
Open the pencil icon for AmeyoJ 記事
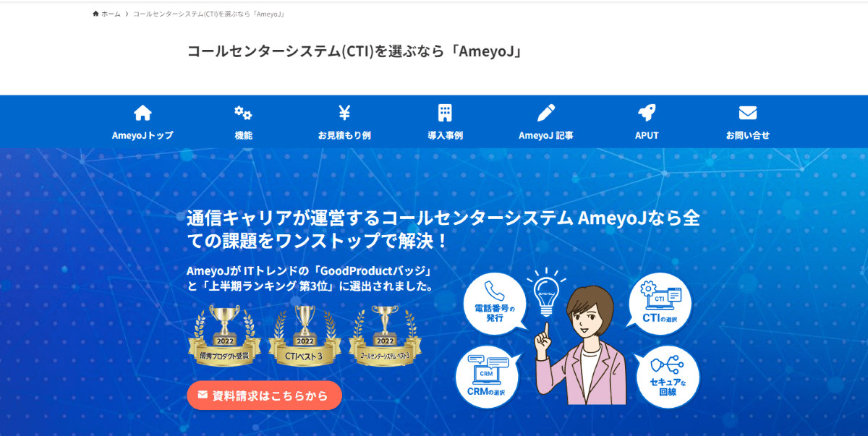(546, 113)
